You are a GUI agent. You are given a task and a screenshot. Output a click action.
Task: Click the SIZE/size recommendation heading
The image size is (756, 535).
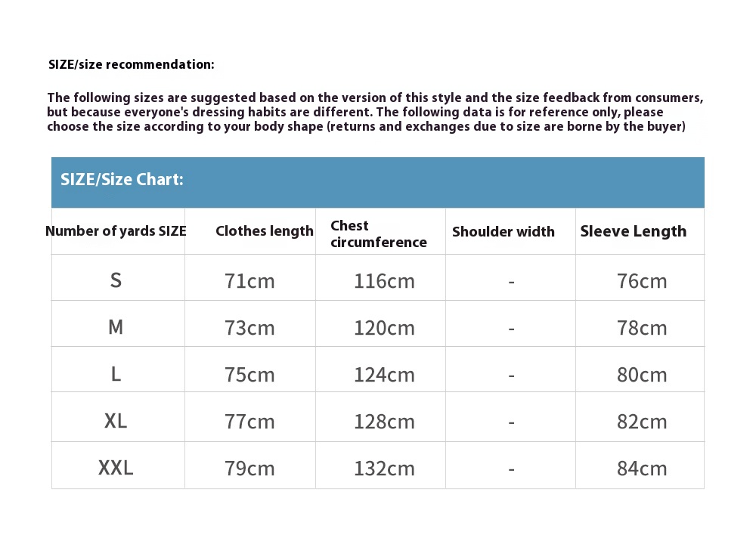[132, 64]
